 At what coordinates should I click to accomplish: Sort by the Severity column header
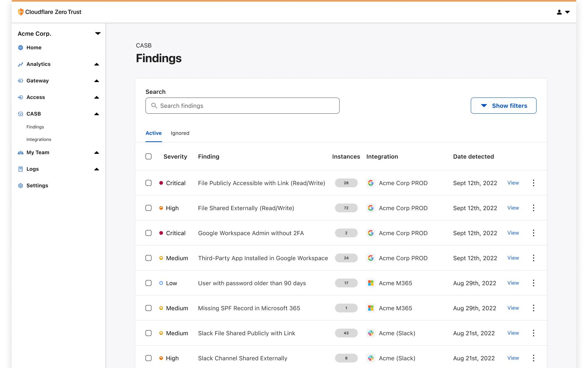pos(175,156)
